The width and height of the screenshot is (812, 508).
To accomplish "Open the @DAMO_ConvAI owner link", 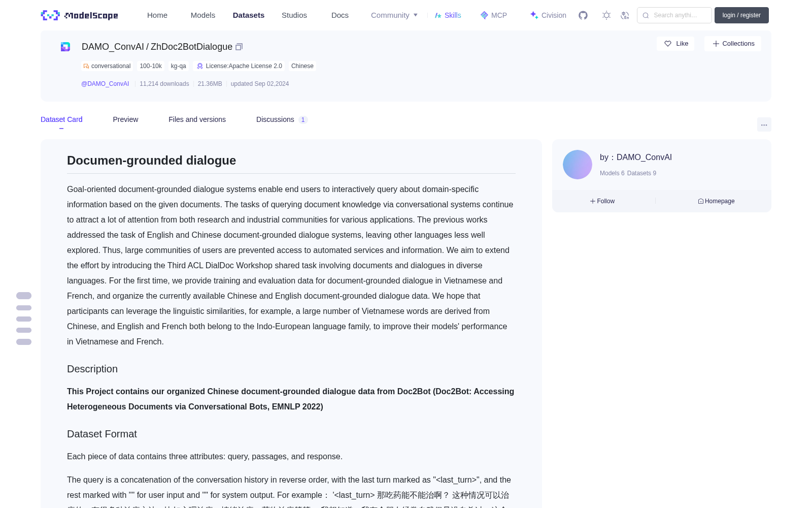I will (x=105, y=84).
